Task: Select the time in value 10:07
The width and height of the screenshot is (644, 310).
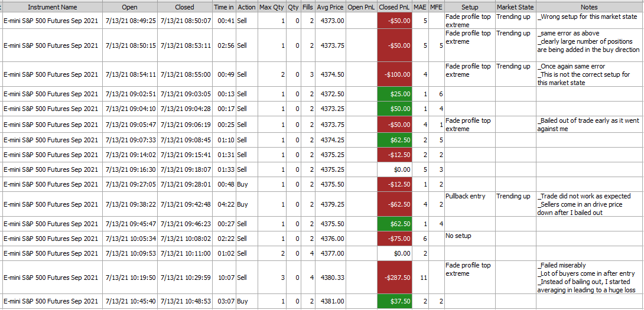Action: pyautogui.click(x=226, y=277)
